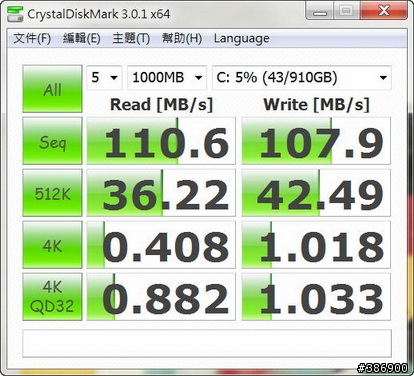Click the 4K QD32 read result 0.882

(x=161, y=297)
